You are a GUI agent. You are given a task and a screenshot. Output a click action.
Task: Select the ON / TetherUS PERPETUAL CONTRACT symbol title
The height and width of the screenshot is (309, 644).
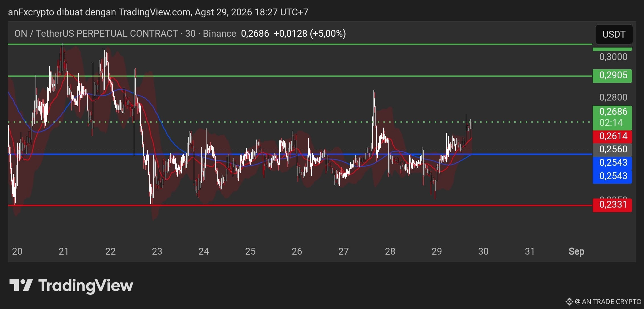point(96,34)
